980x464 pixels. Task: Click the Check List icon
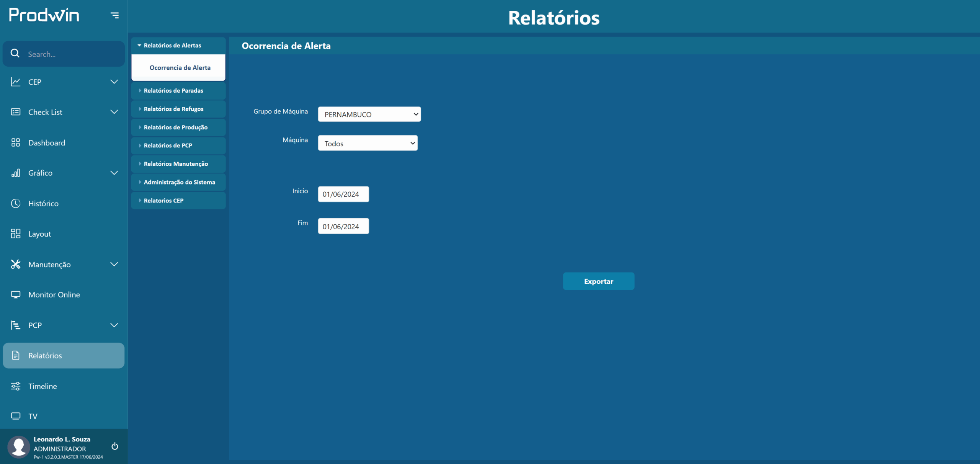[x=15, y=112]
